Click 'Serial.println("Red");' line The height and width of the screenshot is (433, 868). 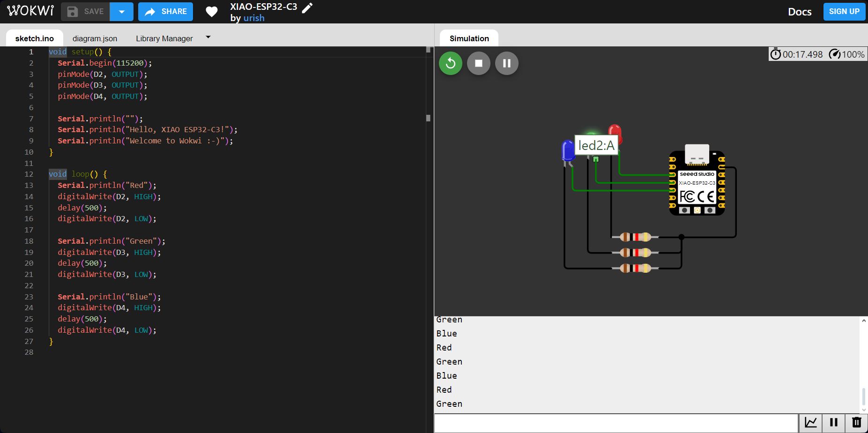tap(107, 186)
